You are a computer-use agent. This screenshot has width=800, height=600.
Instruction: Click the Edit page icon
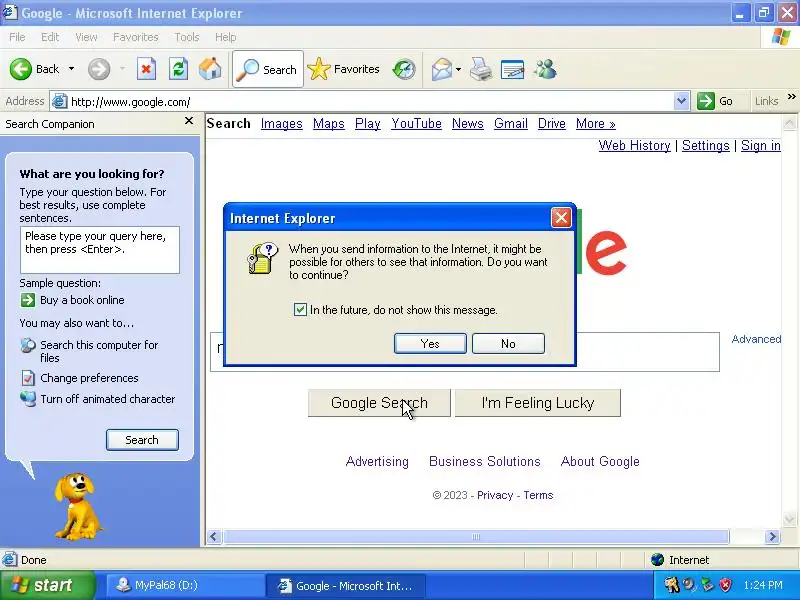click(513, 69)
